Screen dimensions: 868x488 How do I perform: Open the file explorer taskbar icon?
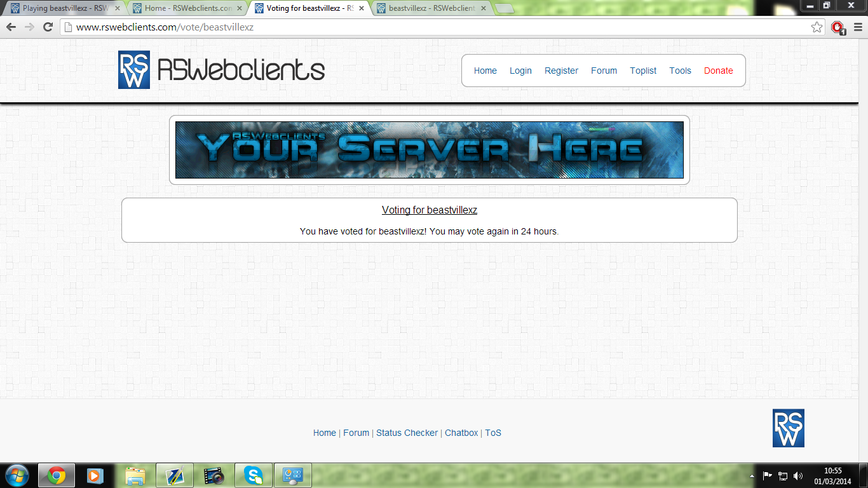[135, 475]
